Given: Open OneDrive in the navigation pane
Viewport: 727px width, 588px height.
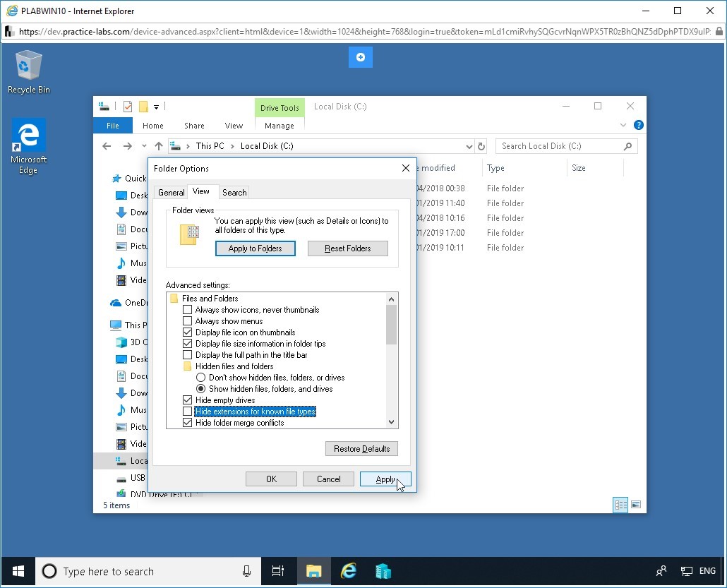Looking at the screenshot, I should point(128,303).
